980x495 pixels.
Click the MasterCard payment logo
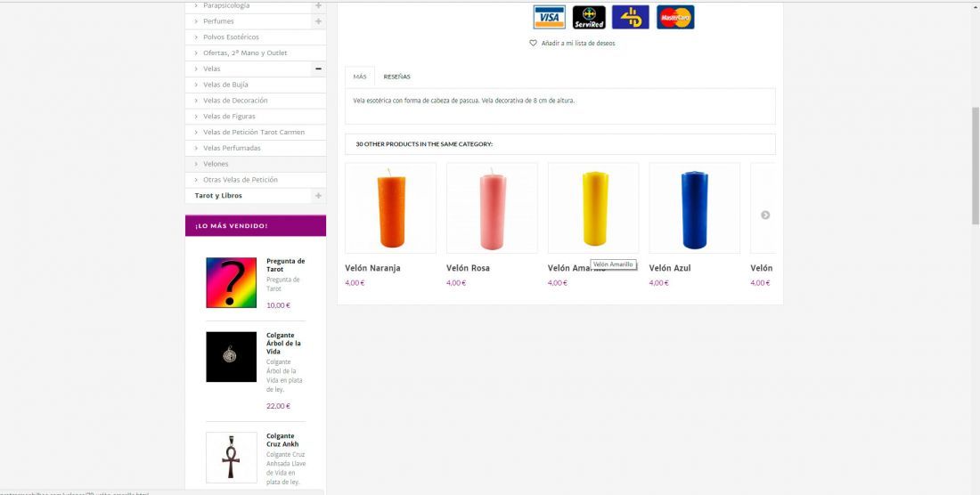click(675, 17)
